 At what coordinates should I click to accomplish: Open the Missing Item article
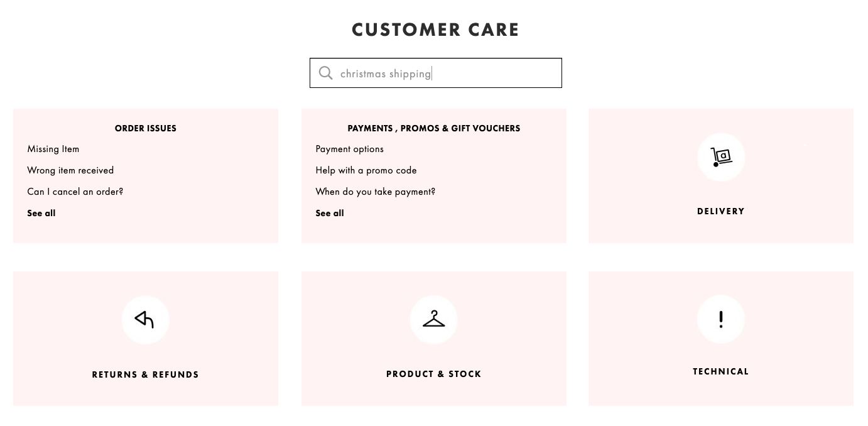pyautogui.click(x=53, y=149)
